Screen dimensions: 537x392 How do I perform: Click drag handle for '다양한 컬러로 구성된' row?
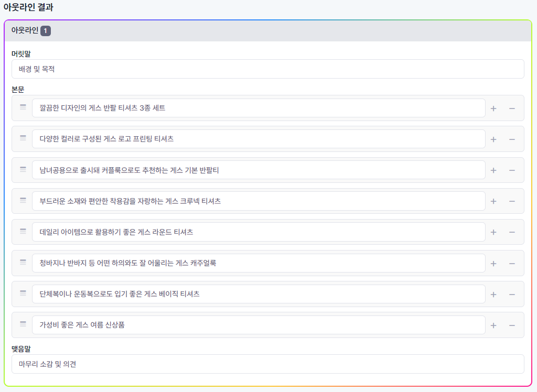coord(23,138)
